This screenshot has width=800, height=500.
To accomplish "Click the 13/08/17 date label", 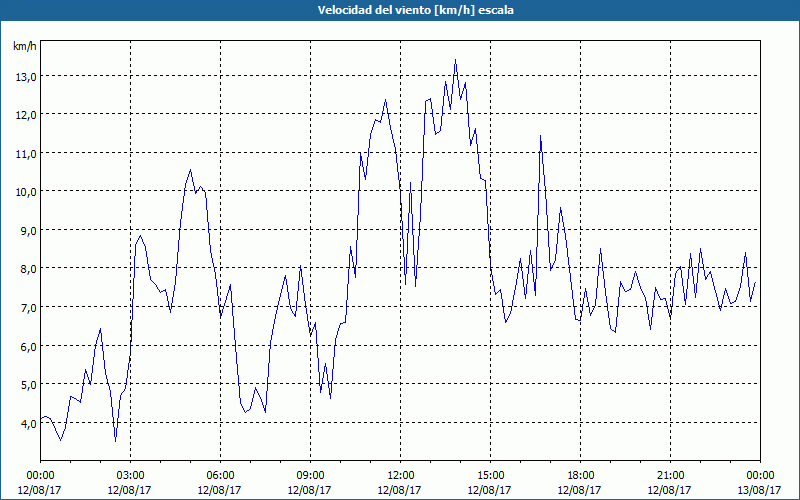I will [x=760, y=490].
